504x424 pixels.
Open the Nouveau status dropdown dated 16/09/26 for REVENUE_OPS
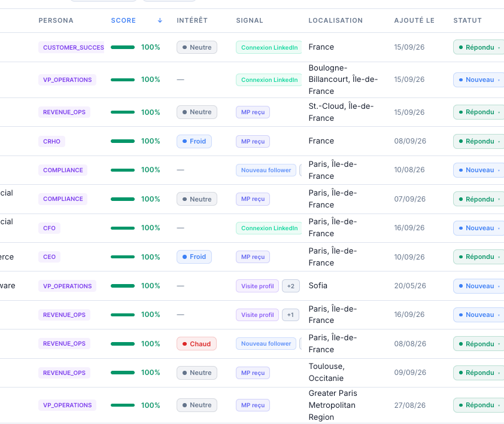pos(479,315)
